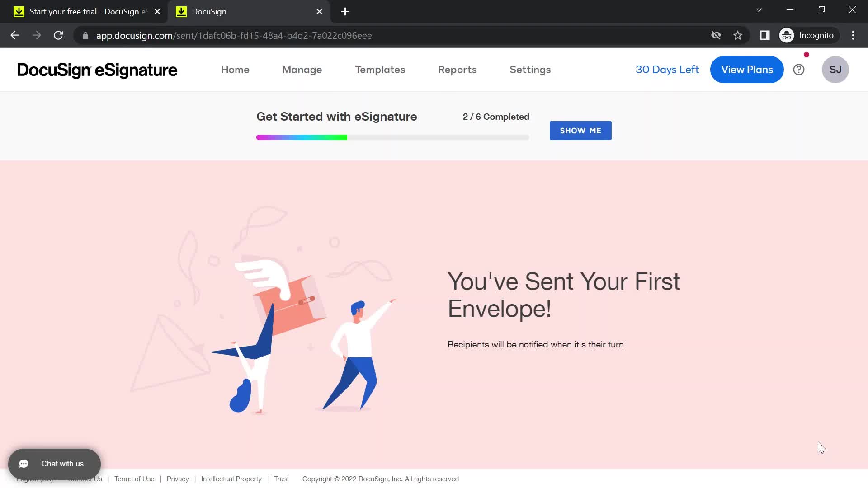Click the Settings navigation link
Viewport: 868px width, 488px height.
530,70
